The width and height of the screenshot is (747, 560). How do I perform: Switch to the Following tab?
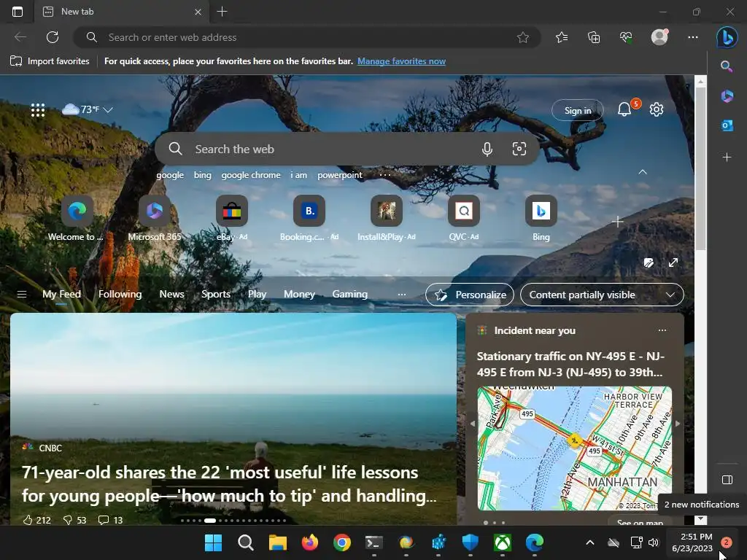coord(120,295)
